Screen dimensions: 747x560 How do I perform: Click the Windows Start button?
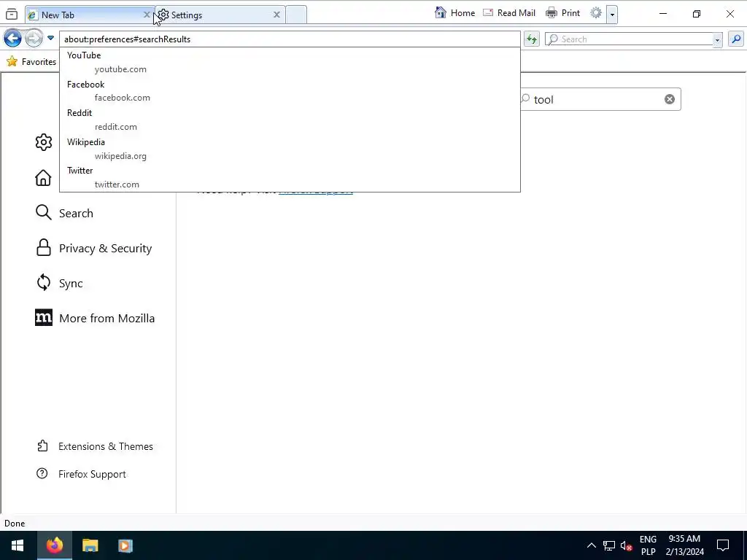18,545
